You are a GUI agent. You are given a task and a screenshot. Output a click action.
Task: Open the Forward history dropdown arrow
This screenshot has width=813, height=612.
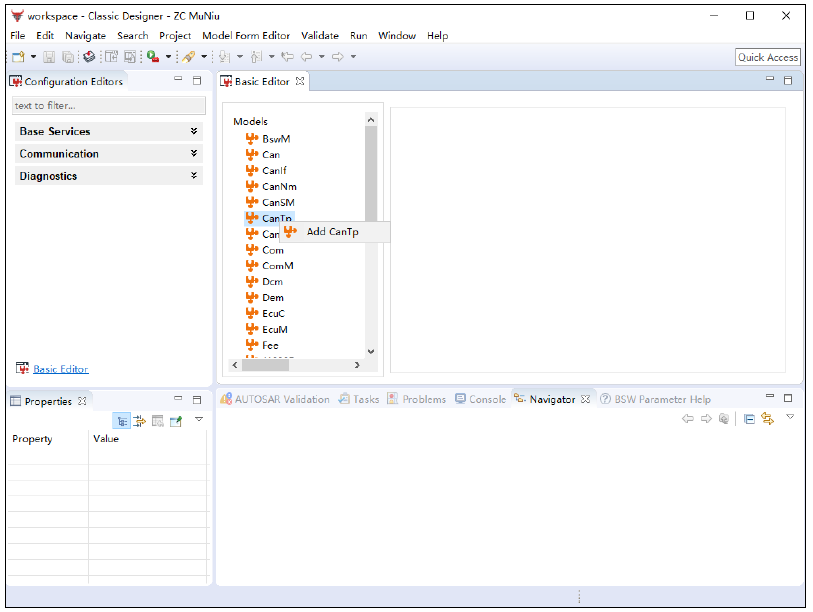coord(353,57)
